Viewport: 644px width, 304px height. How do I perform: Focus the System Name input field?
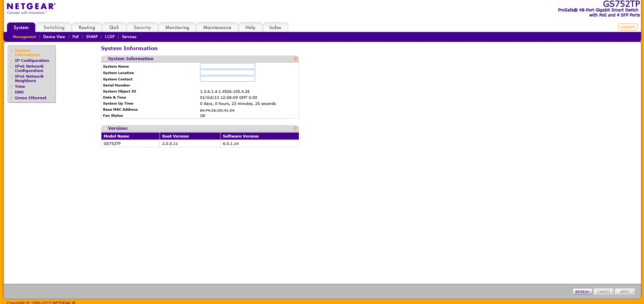227,66
